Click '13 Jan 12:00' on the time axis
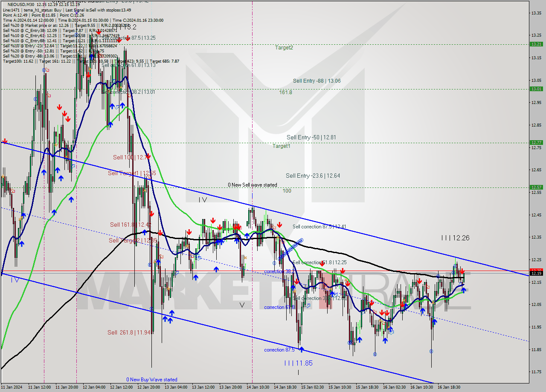 (x=203, y=387)
